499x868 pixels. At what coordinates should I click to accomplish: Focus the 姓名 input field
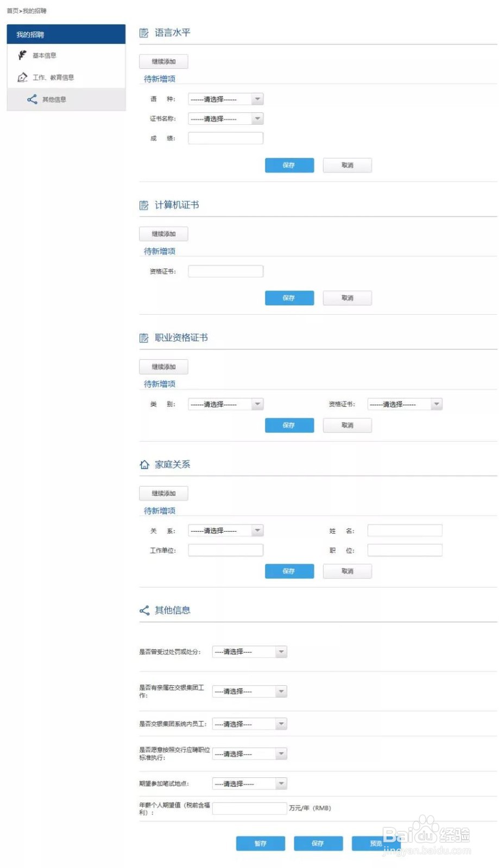405,531
